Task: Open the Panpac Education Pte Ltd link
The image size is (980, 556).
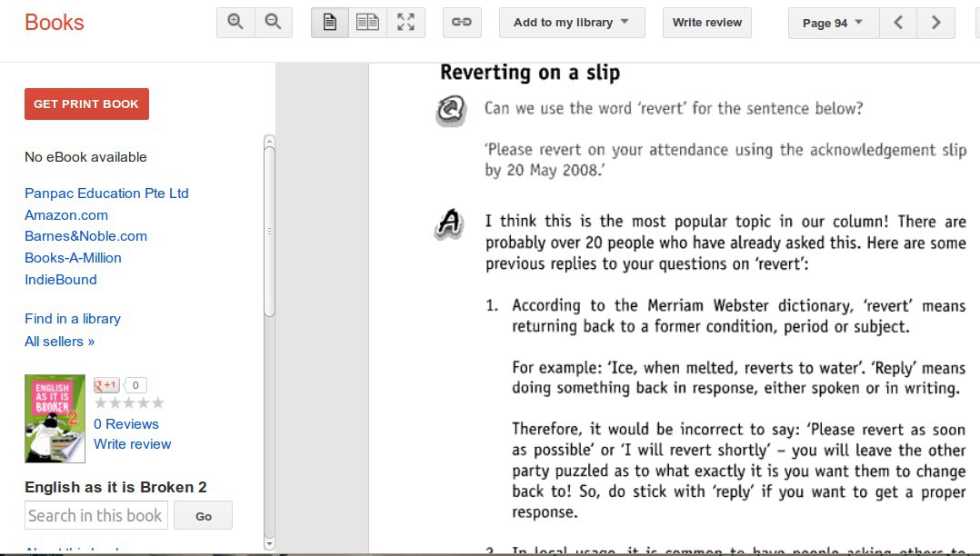Action: [106, 193]
